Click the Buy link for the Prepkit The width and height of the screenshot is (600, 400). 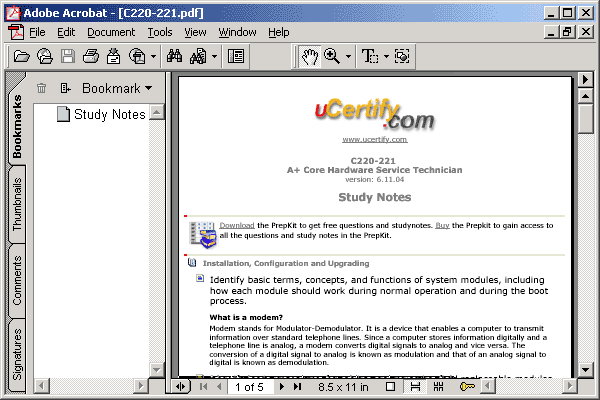pyautogui.click(x=442, y=225)
